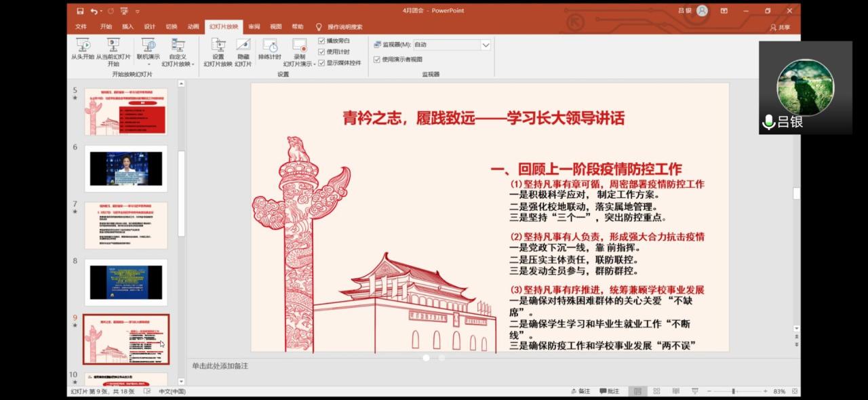The height and width of the screenshot is (400, 868).
Task: Click the zoom slider in status bar
Action: [733, 391]
